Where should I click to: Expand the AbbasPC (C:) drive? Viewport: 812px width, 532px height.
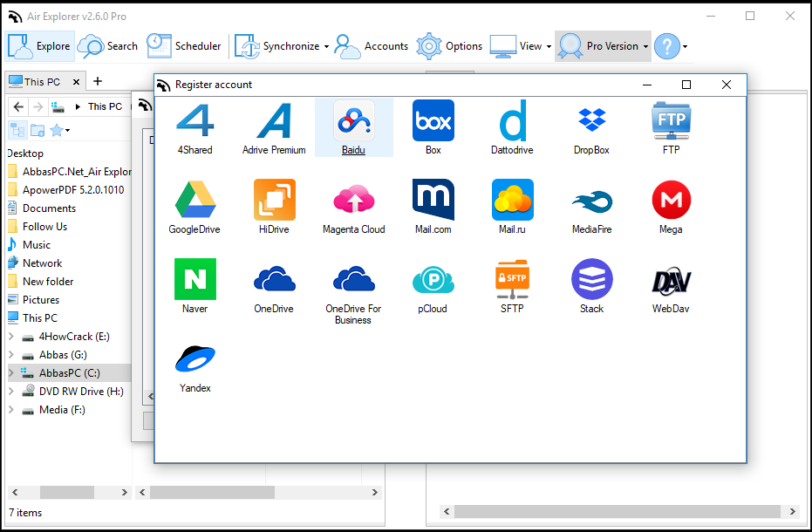tap(11, 372)
